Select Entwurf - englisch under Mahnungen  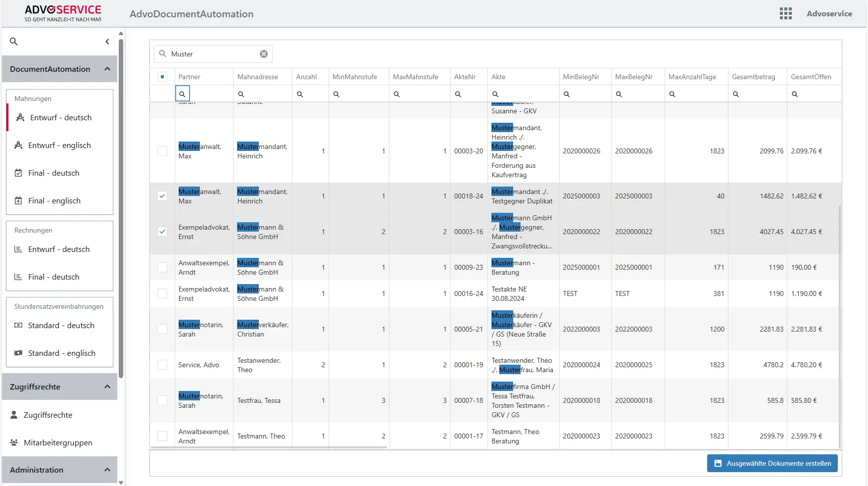(60, 145)
